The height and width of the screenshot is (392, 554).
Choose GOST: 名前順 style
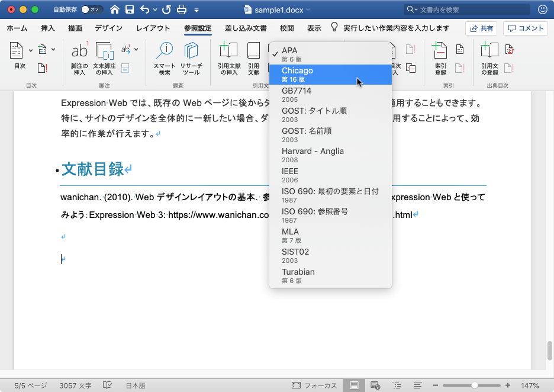tap(330, 135)
